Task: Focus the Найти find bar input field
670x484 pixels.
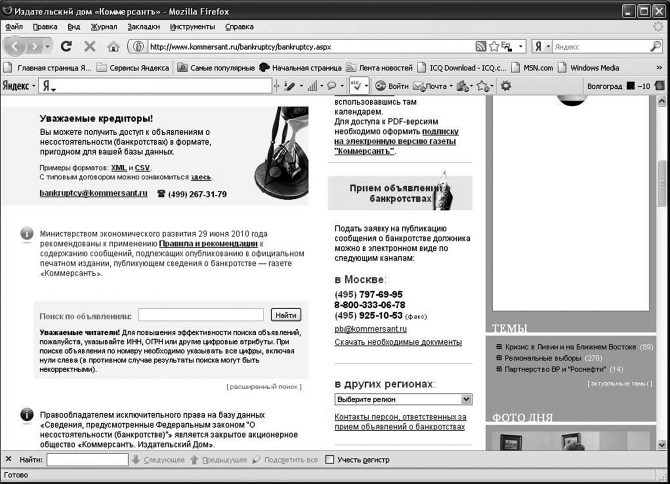Action: [87, 460]
